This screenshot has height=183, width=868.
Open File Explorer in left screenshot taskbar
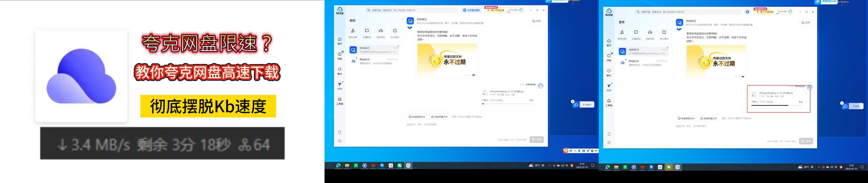[x=347, y=165]
